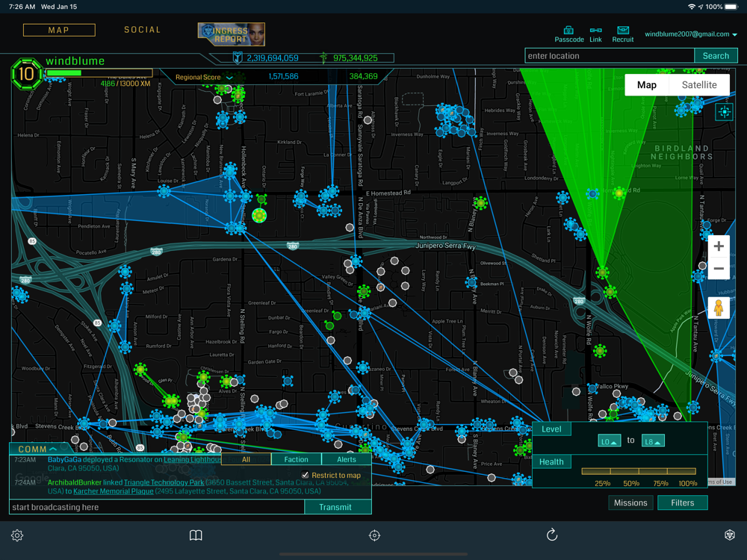
Task: Expand the Regional Score dropdown
Action: (229, 77)
